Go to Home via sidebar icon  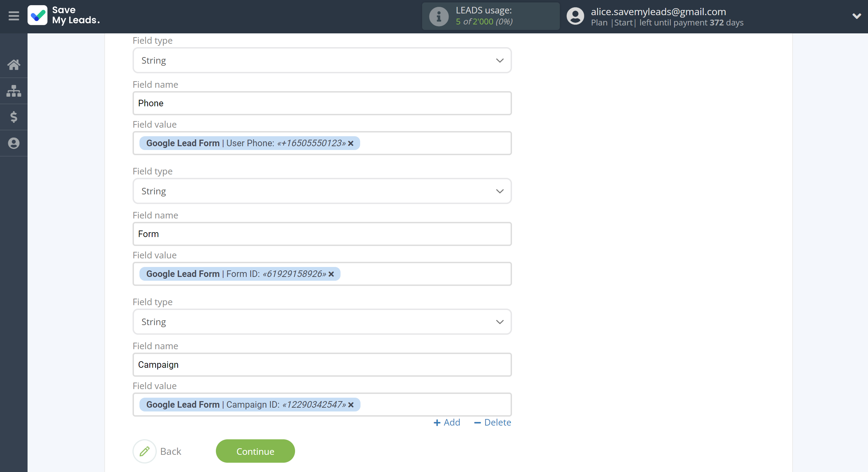(x=14, y=65)
